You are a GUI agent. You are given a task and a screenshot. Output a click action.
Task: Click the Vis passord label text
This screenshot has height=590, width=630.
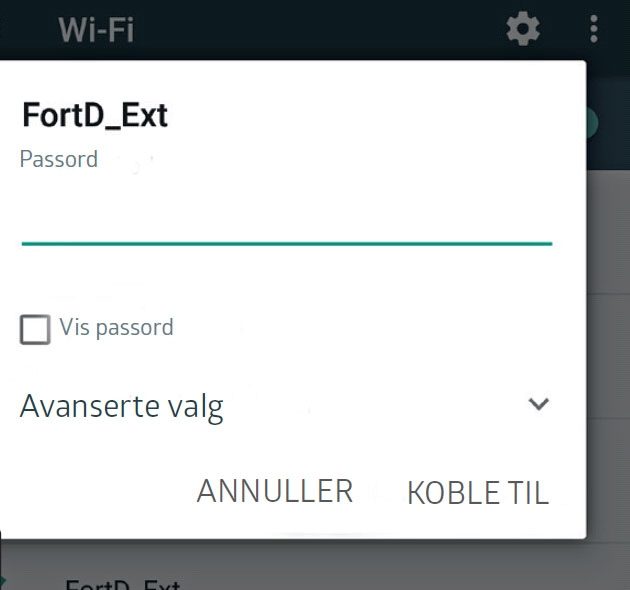(117, 327)
